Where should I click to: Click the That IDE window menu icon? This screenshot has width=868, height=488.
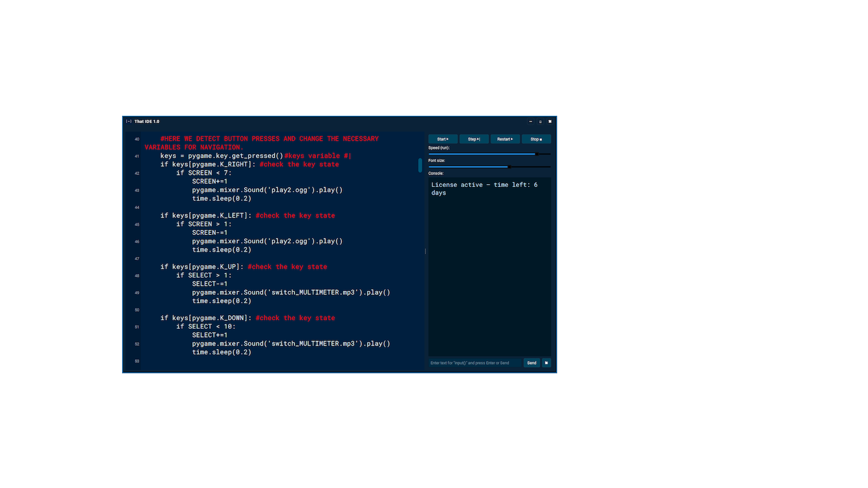[x=129, y=121]
